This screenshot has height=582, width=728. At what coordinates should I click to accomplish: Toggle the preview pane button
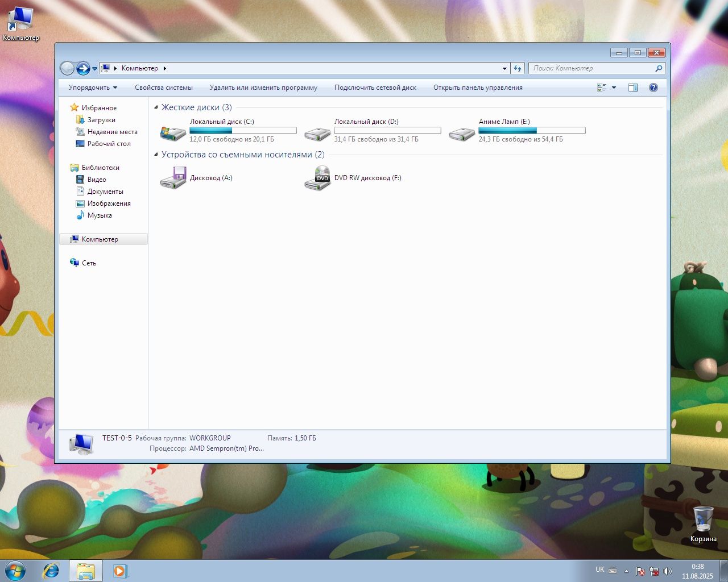point(633,88)
